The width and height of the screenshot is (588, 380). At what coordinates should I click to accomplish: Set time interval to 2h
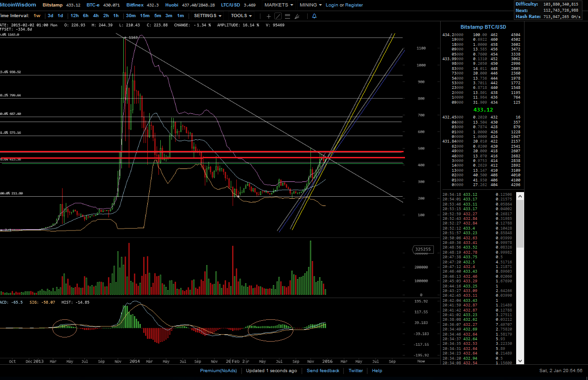tap(106, 16)
